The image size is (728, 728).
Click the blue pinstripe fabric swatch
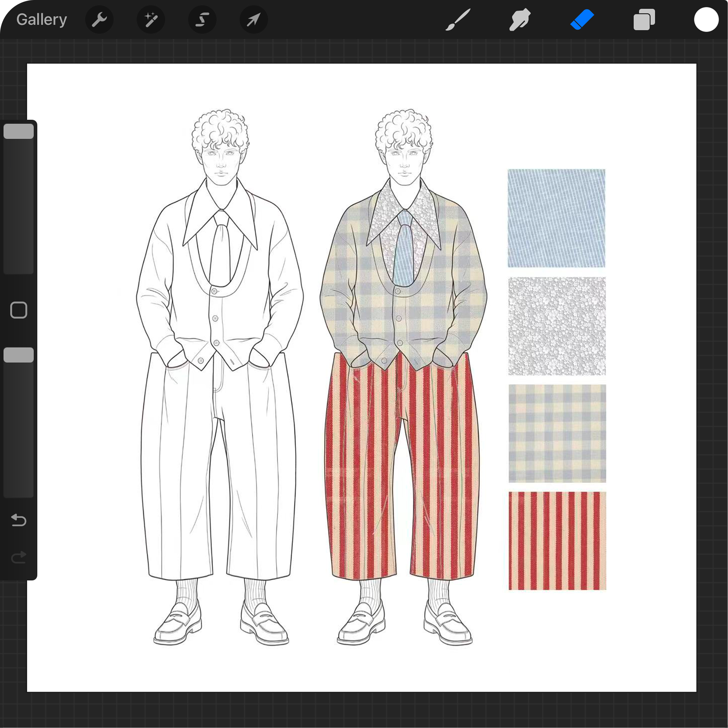point(556,218)
